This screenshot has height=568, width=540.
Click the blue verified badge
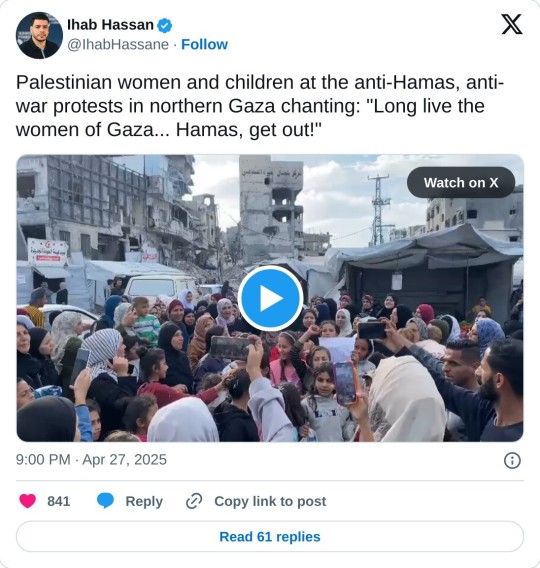(x=165, y=25)
